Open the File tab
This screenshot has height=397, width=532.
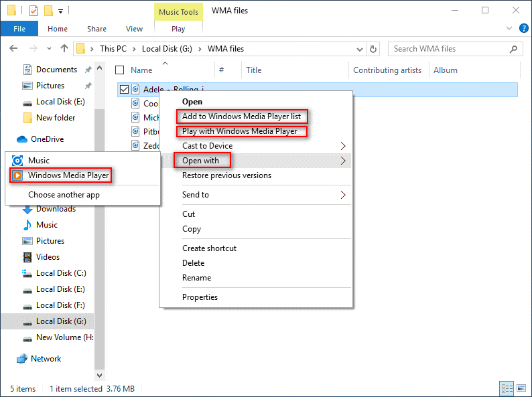[19, 29]
